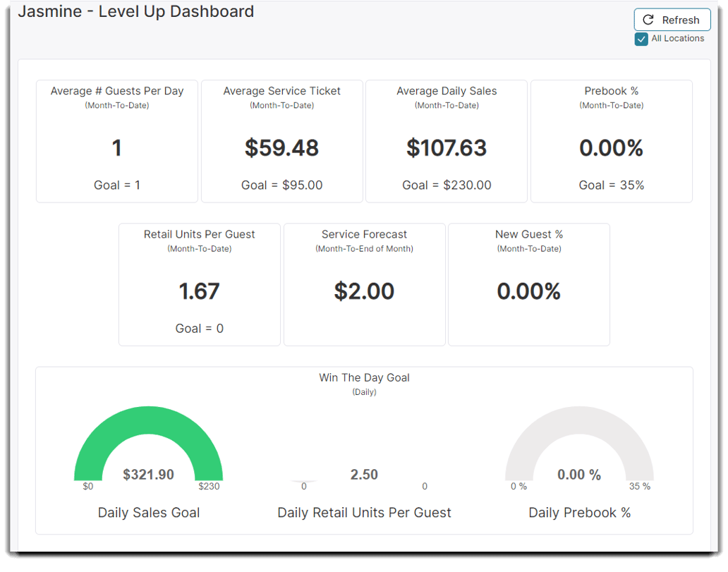Click the Goal = $95.00 label
This screenshot has height=572, width=728.
coord(281,185)
